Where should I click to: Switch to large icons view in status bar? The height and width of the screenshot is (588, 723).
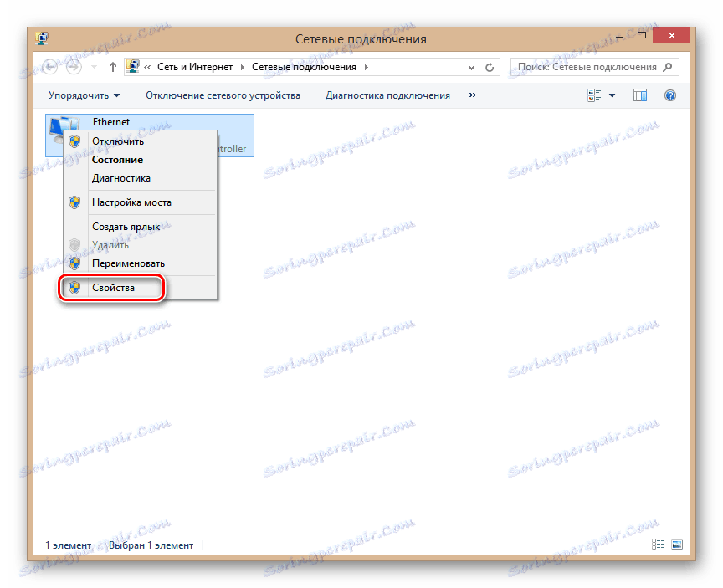tap(675, 545)
